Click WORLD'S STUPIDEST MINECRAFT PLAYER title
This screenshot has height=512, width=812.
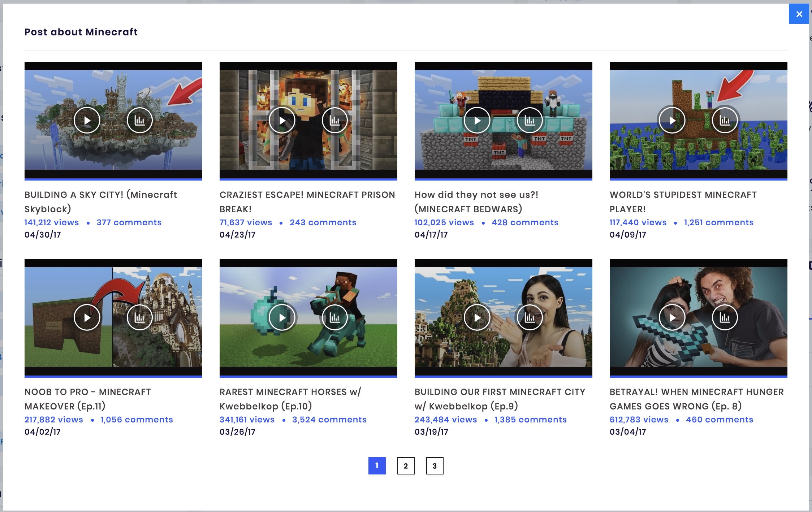coord(683,202)
